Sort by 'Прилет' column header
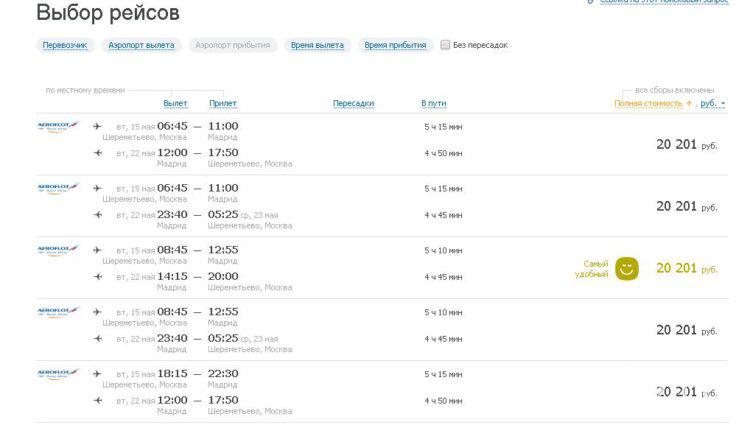The width and height of the screenshot is (750, 425). point(223,103)
